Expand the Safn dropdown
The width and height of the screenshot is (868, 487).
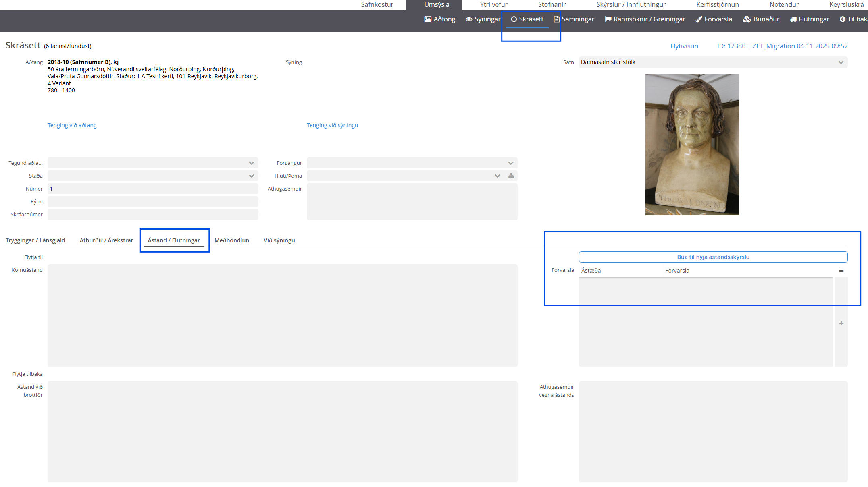pos(841,62)
